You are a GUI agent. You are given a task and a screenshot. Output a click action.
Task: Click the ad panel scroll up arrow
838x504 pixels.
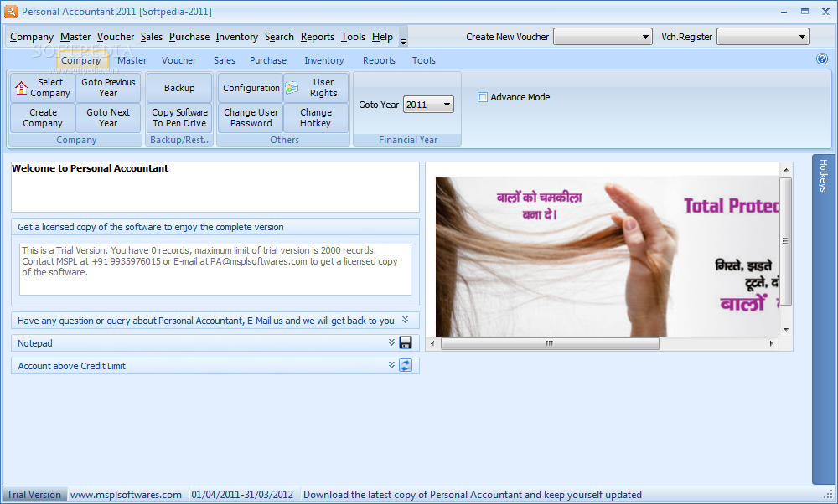pos(786,170)
